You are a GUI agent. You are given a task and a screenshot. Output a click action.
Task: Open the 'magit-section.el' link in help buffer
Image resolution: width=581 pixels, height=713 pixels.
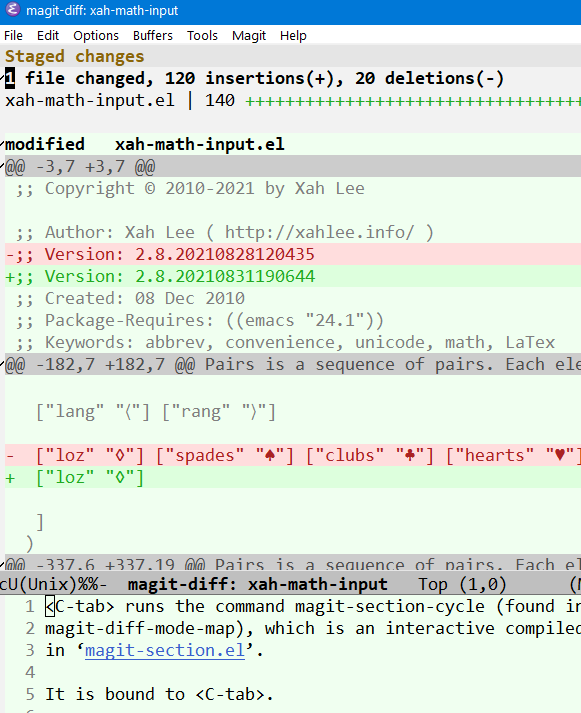pos(165,650)
